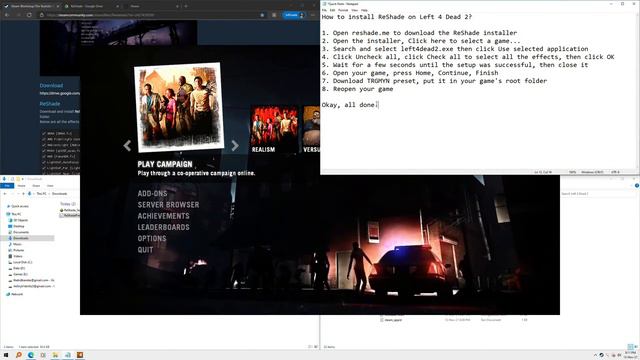Viewport: 640px width, 360px height.
Task: Switch to the ReShade Google Drive tab
Action: pyautogui.click(x=91, y=6)
